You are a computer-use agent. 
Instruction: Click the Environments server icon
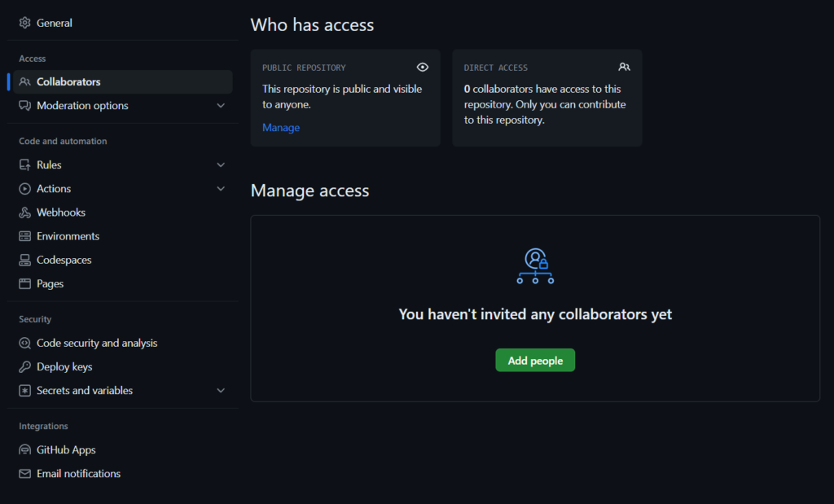click(x=24, y=235)
